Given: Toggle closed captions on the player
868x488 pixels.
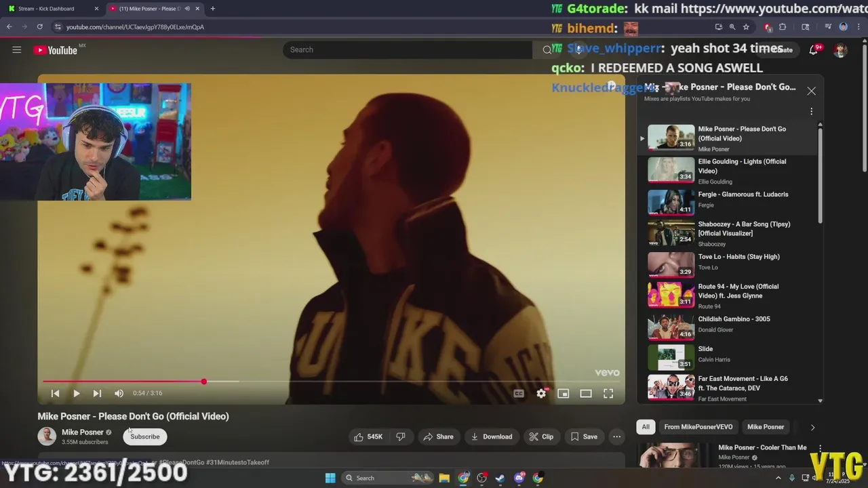Looking at the screenshot, I should pos(519,393).
